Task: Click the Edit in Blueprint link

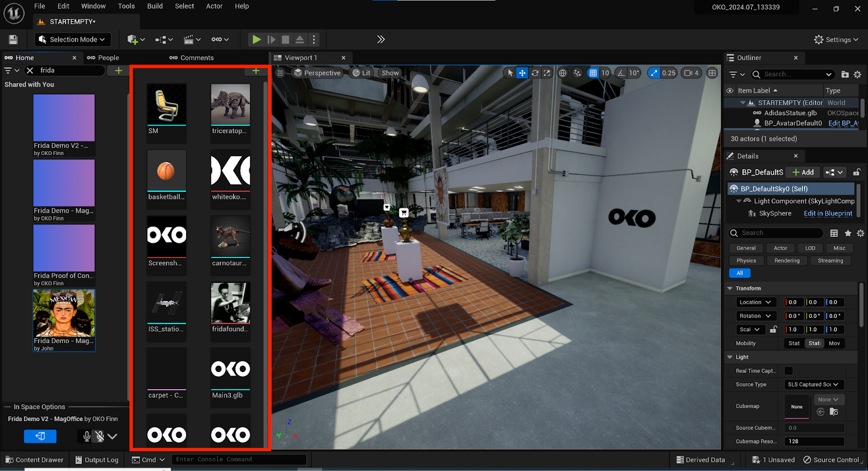Action: pyautogui.click(x=828, y=214)
